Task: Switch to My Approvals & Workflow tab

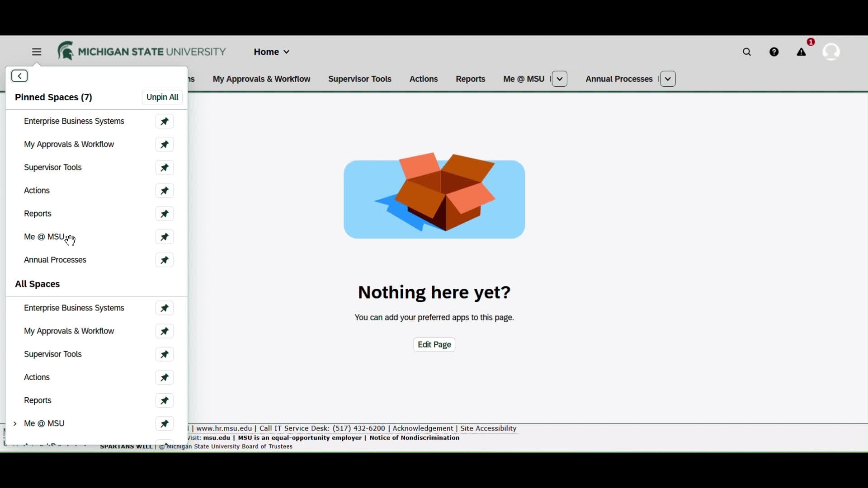Action: (262, 80)
